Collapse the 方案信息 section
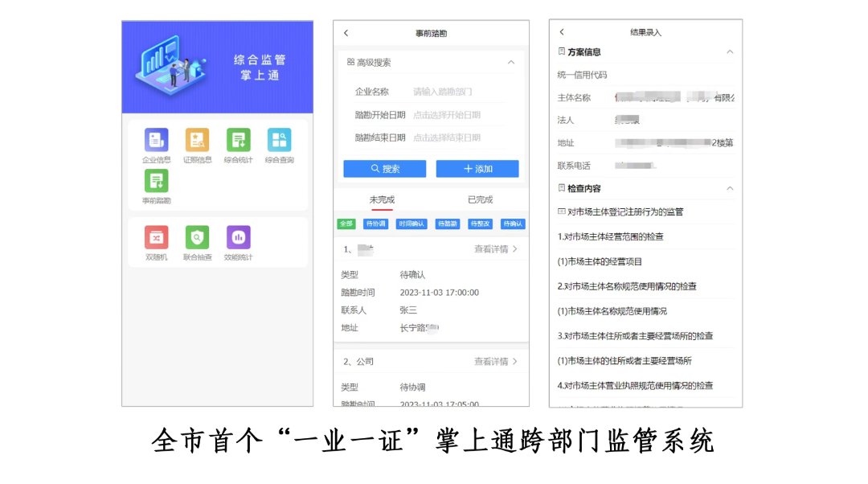Image resolution: width=868 pixels, height=484 pixels. [730, 52]
